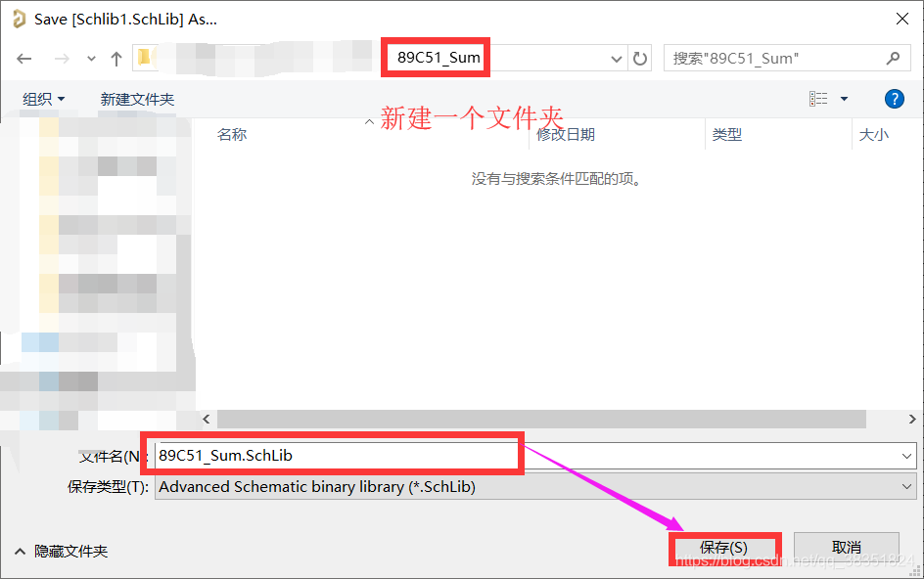
Task: Refresh the 89C51_Sum folder view
Action: click(640, 59)
